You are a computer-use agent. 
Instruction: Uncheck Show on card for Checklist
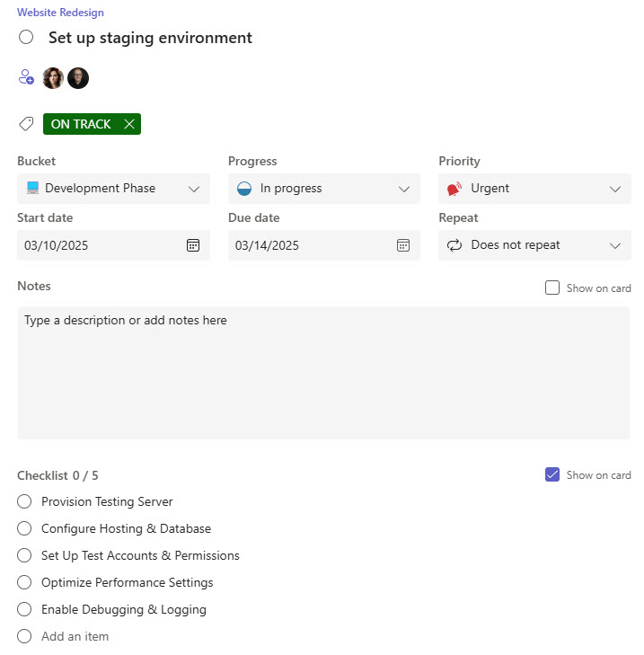pos(552,475)
